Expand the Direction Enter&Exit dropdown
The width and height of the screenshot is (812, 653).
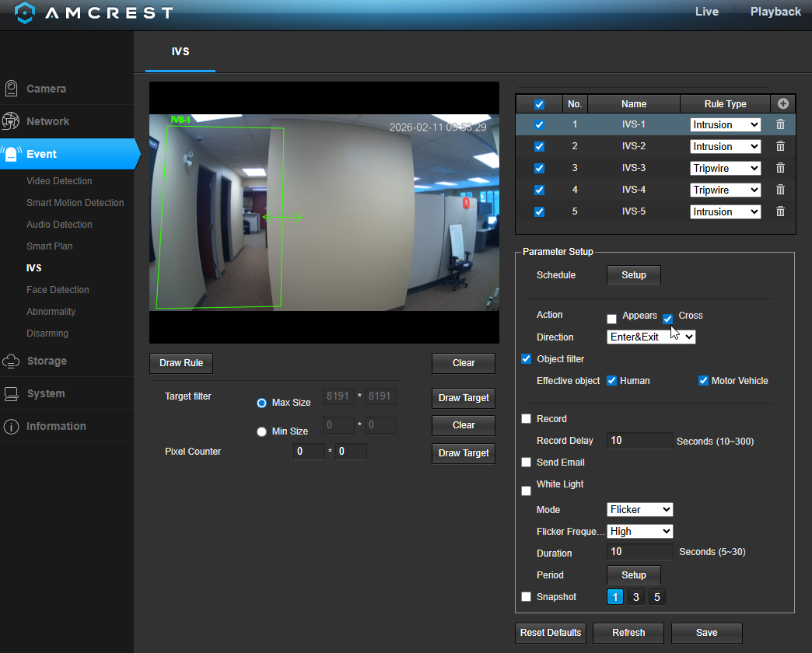[651, 337]
